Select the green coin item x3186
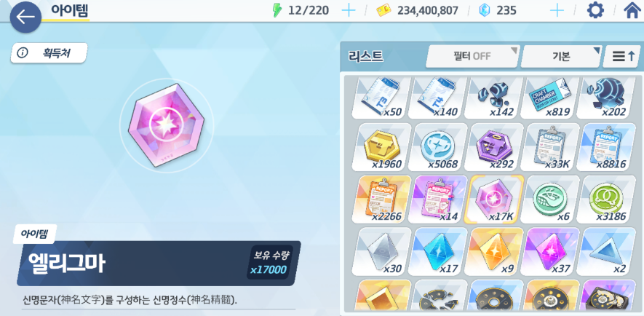The image size is (644, 316). 607,200
